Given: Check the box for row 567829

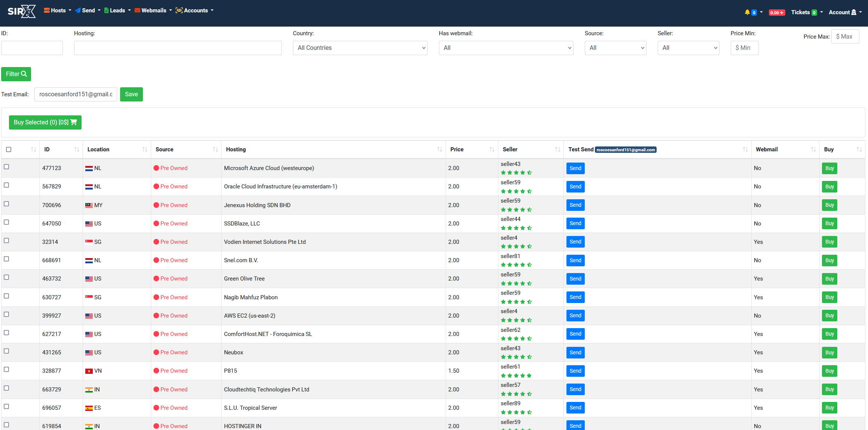Looking at the screenshot, I should point(6,185).
